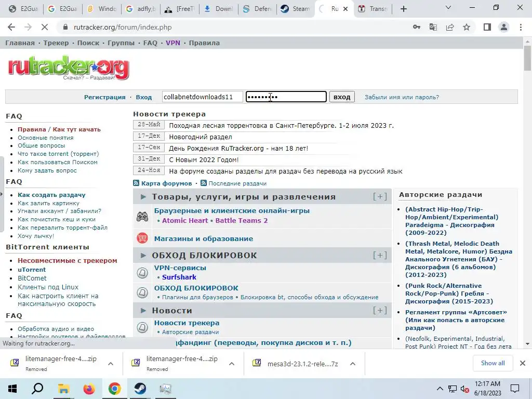Image resolution: width=532 pixels, height=399 pixels.
Task: Open options for mesa3d download
Action: coord(353,364)
